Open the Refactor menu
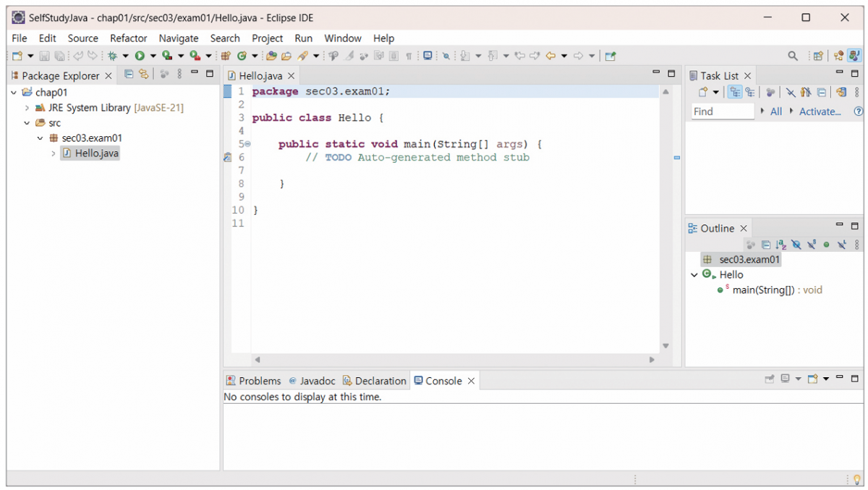 pos(128,38)
